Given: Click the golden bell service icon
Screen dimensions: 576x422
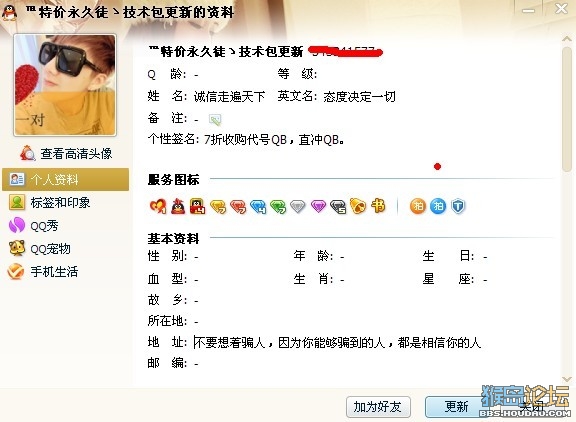Looking at the screenshot, I should pyautogui.click(x=358, y=206).
